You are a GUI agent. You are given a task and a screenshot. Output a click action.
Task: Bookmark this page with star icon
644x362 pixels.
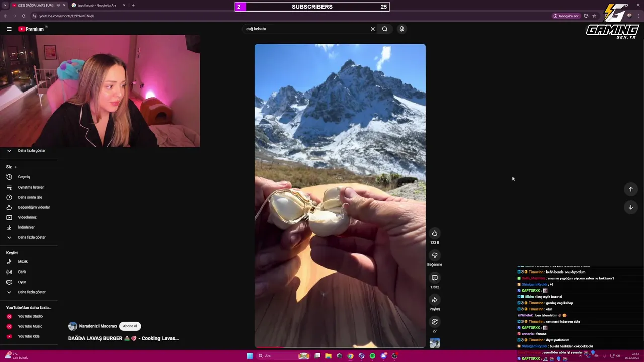click(594, 16)
